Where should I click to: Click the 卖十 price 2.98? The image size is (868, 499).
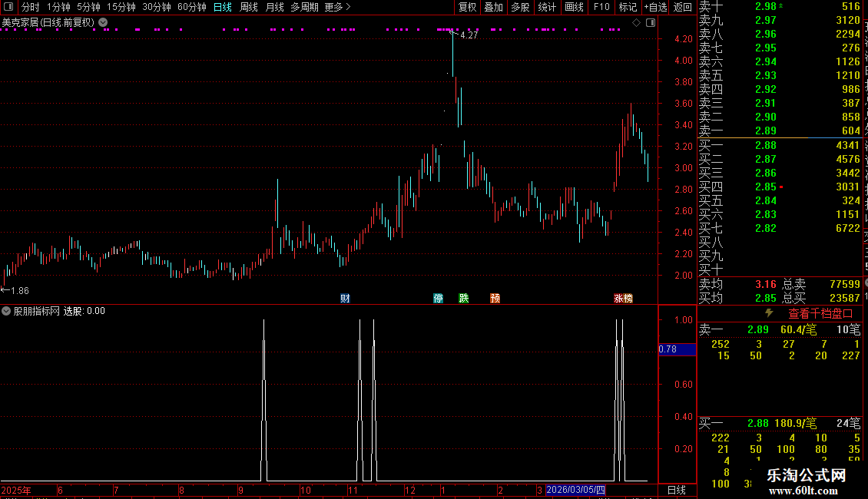click(x=766, y=7)
